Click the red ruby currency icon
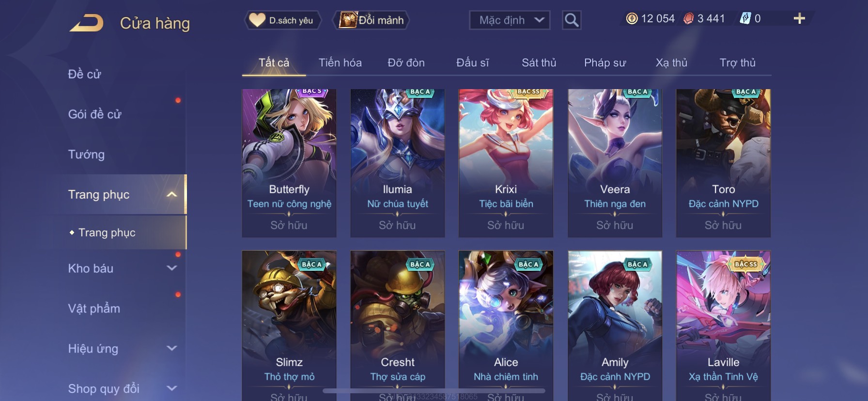This screenshot has width=868, height=401. (x=688, y=18)
